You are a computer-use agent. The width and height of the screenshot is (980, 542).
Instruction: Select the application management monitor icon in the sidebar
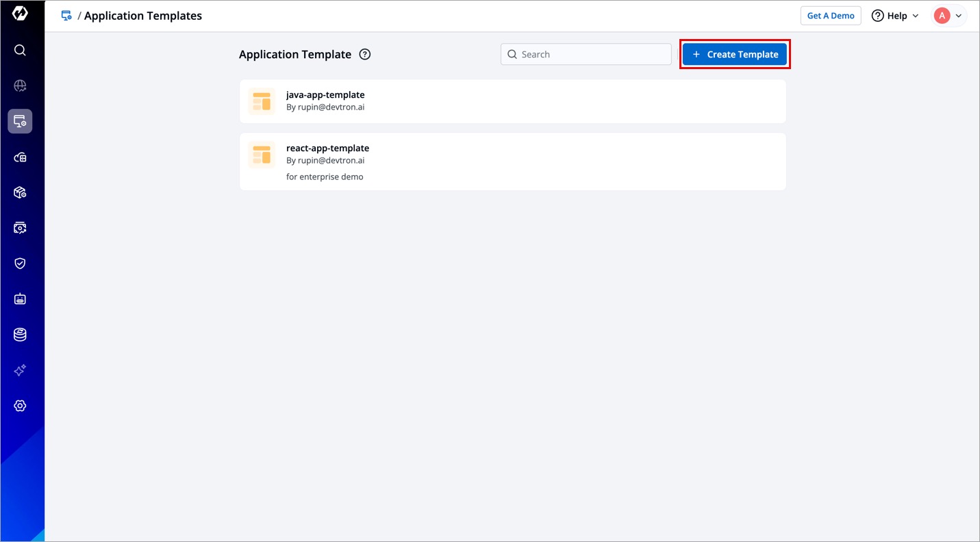point(20,121)
